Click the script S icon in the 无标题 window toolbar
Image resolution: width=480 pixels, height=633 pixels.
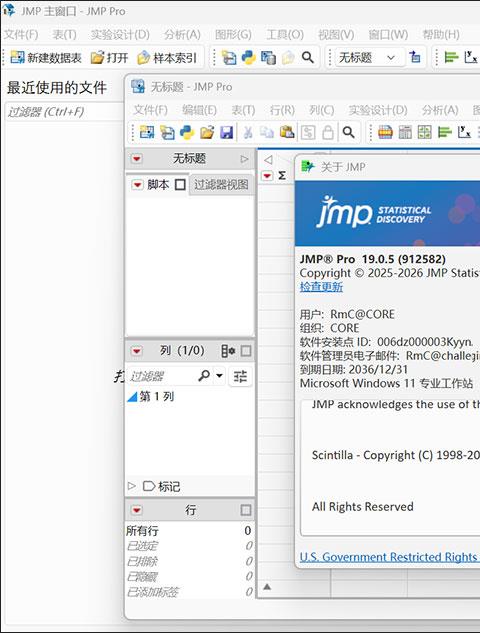coord(308,132)
